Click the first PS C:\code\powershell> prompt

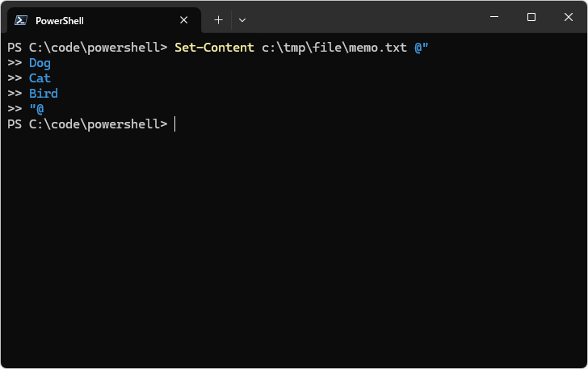pos(87,48)
